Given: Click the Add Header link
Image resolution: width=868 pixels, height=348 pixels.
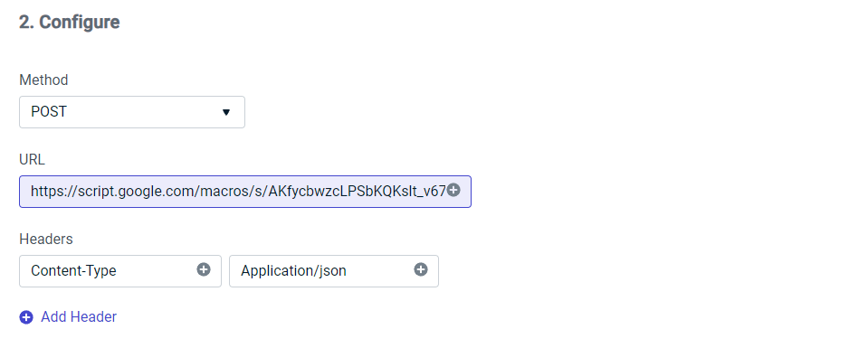Looking at the screenshot, I should click(x=79, y=317).
